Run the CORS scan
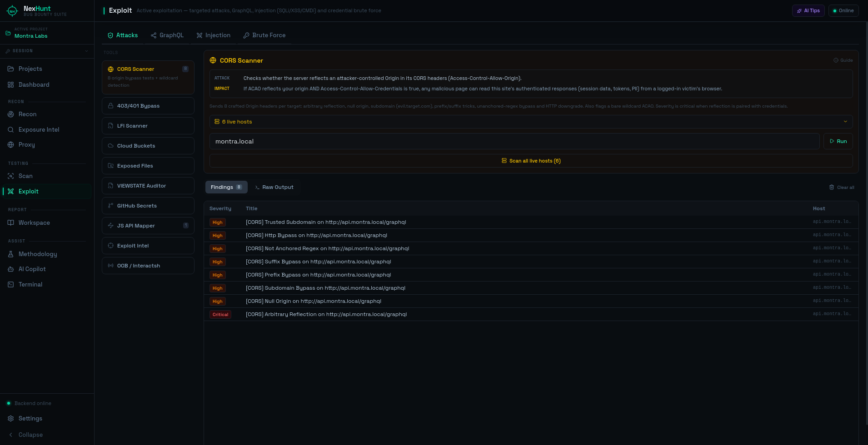The height and width of the screenshot is (445, 868). coord(838,141)
